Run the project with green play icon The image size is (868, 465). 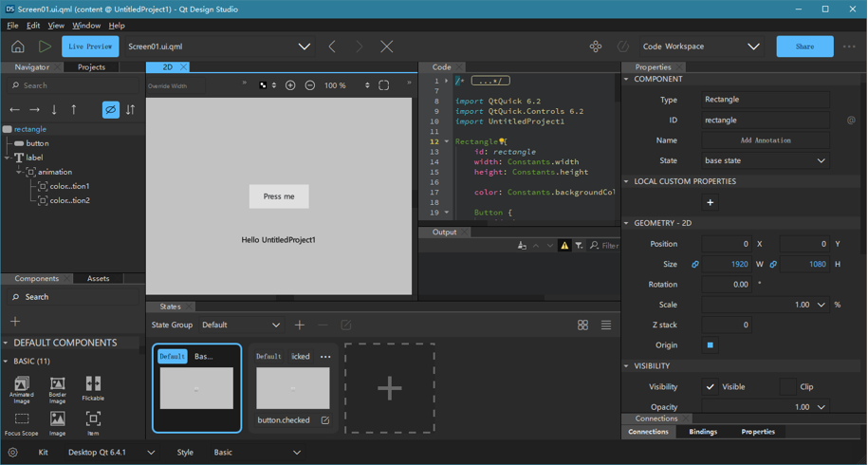(x=45, y=46)
